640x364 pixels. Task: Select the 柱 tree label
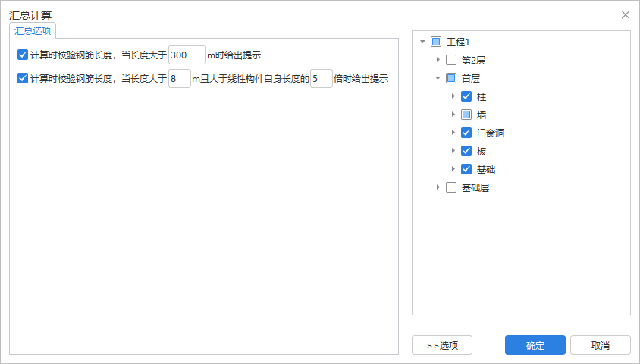coord(482,97)
